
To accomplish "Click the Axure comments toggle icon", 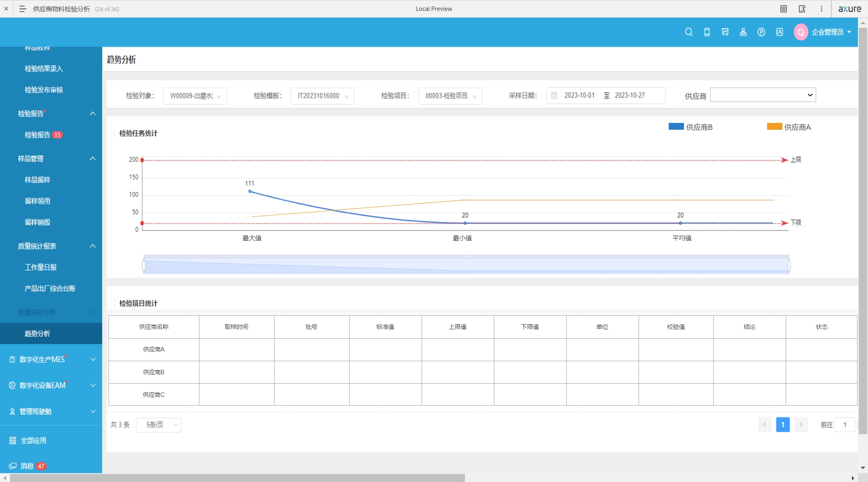I will [x=802, y=9].
